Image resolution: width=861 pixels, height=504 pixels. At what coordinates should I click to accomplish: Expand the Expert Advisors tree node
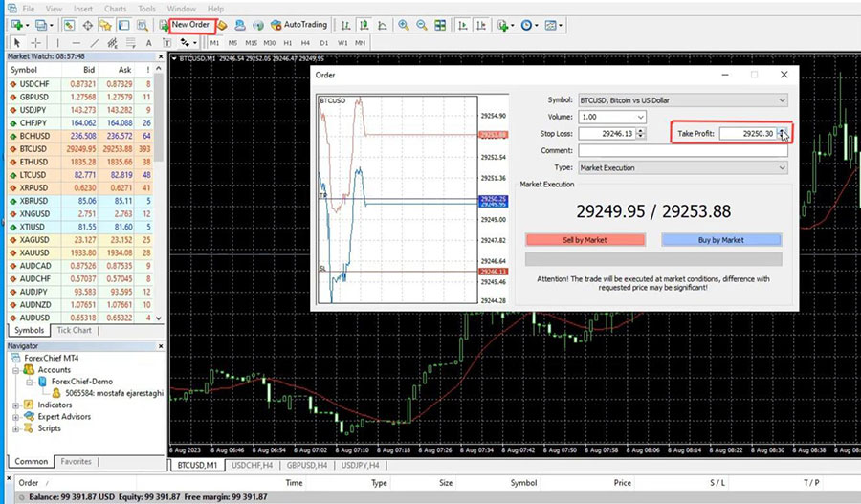pyautogui.click(x=16, y=417)
